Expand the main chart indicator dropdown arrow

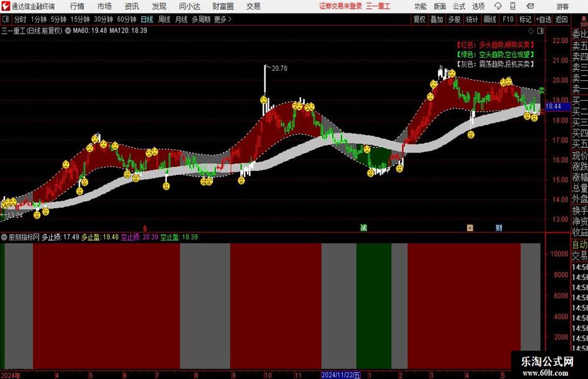pyautogui.click(x=68, y=30)
